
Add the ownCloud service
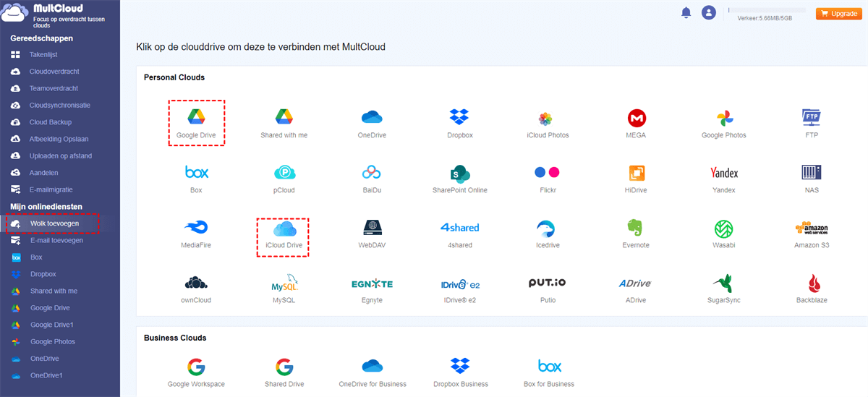(196, 283)
